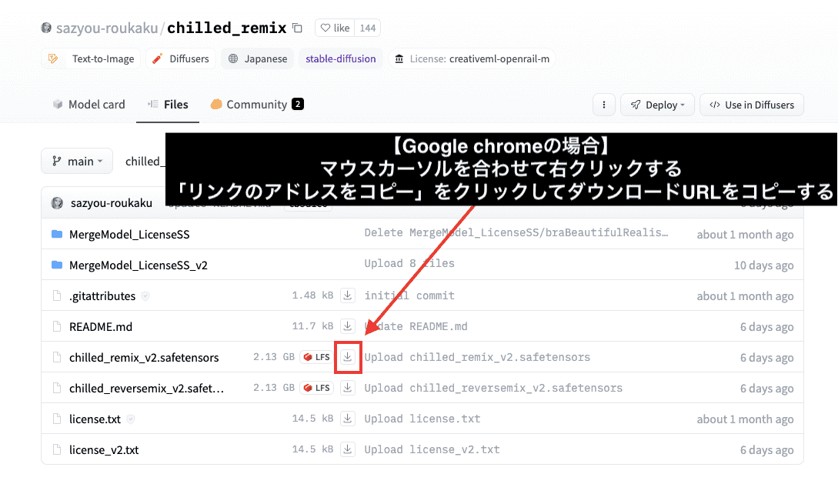The width and height of the screenshot is (838, 504).
Task: Download the chilled_remix_v2.safetensors file
Action: 348,357
